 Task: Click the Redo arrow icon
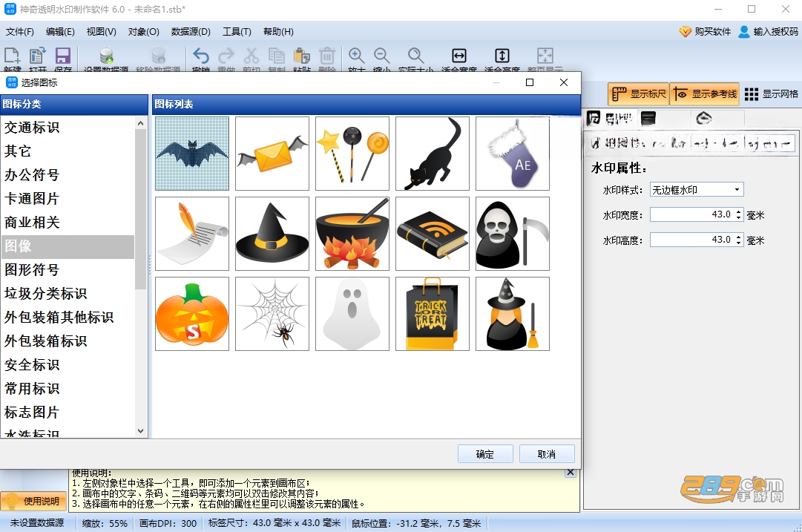[x=226, y=56]
